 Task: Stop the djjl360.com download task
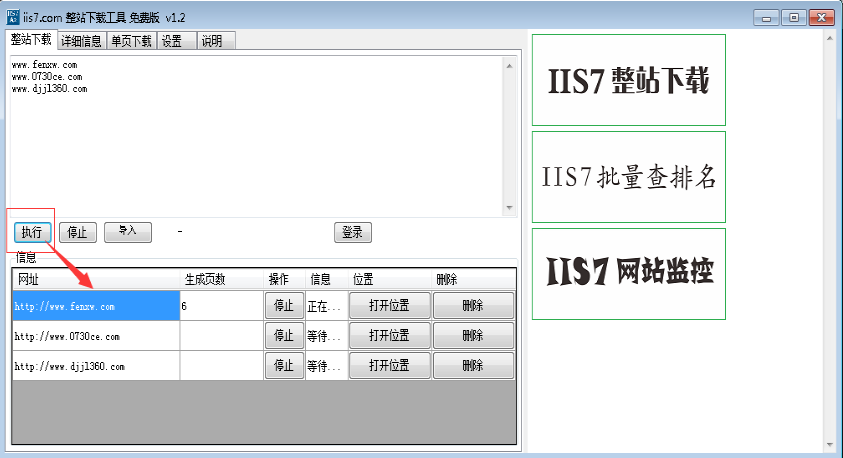pos(284,366)
